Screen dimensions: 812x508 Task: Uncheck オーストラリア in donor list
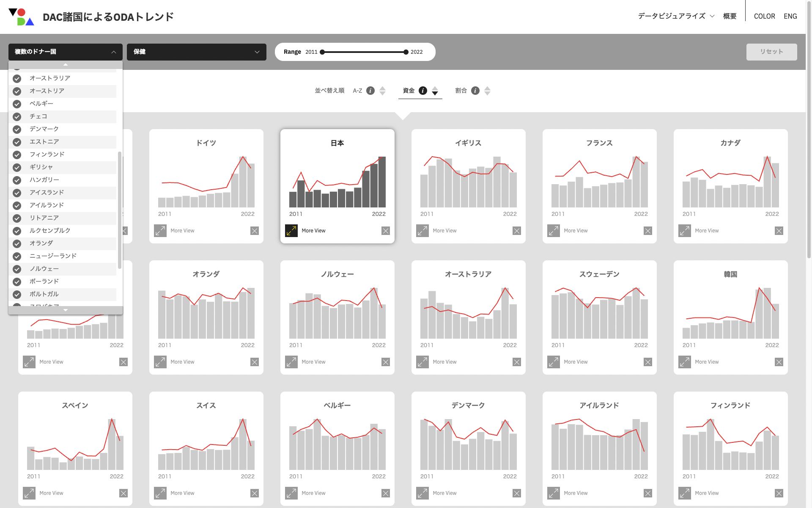[17, 79]
